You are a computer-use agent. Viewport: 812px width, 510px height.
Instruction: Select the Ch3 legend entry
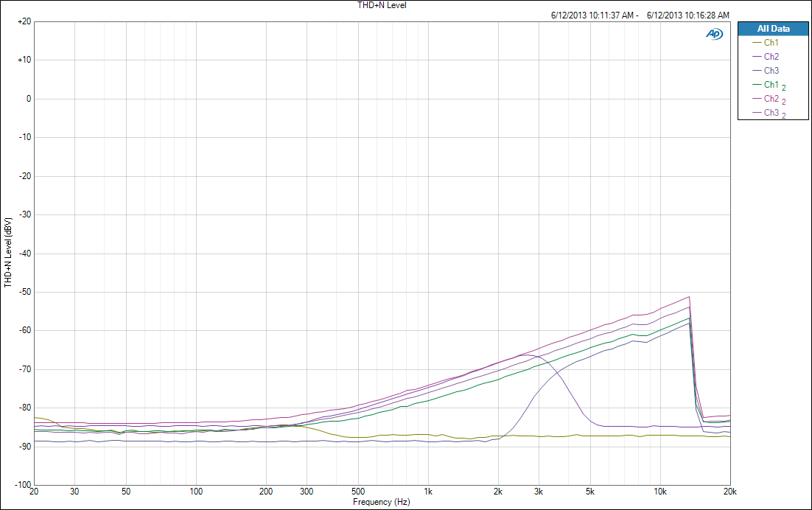coord(766,71)
